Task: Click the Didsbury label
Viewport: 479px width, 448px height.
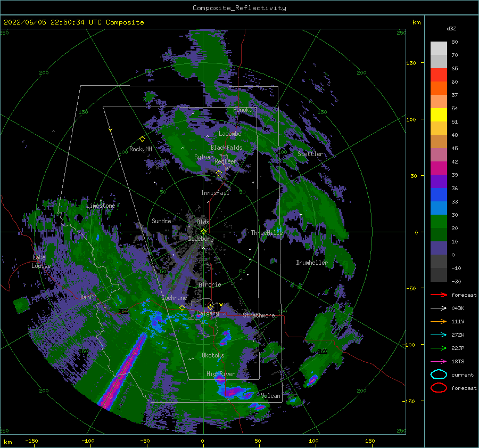Action: pos(201,239)
